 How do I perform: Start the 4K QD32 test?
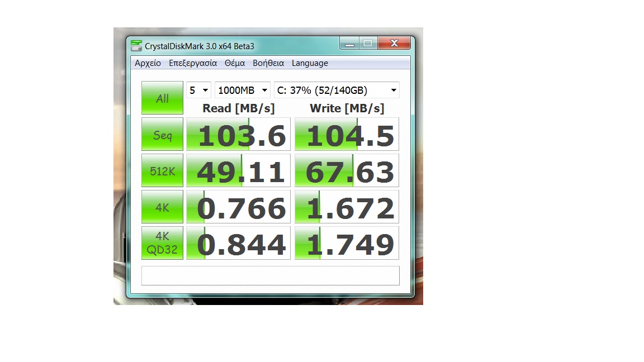click(162, 243)
